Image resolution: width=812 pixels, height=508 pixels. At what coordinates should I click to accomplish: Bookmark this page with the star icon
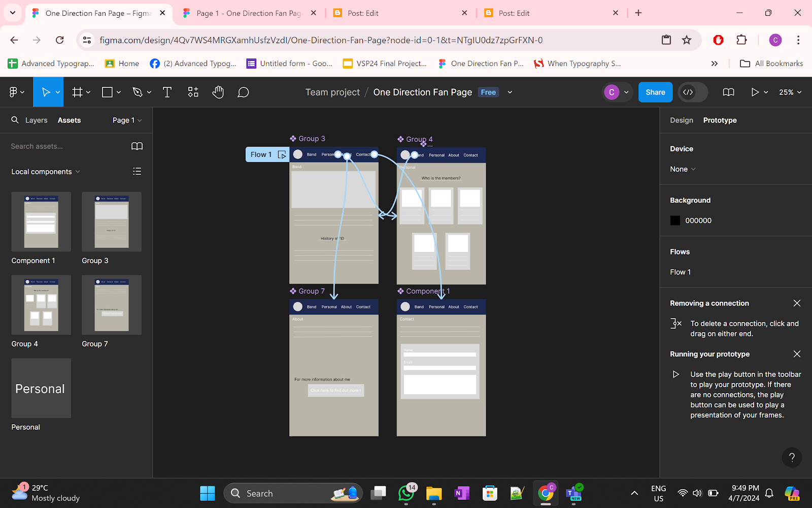[687, 40]
